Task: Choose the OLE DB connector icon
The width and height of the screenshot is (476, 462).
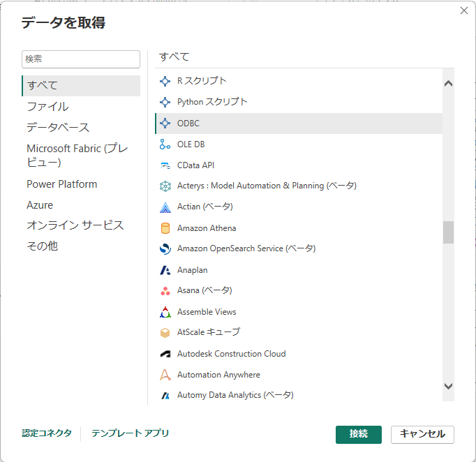Action: [165, 144]
